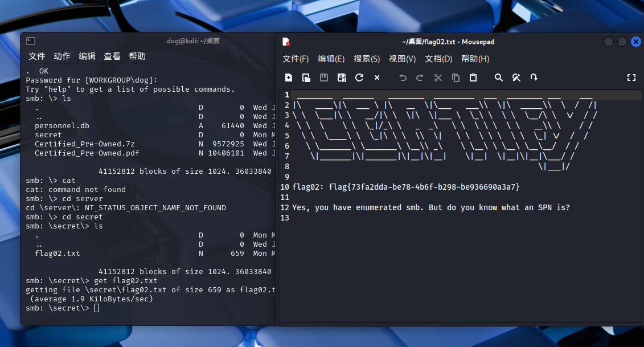Click the Save As icon in Mousepad toolbar
Viewport: 644px width, 347px height.
click(342, 77)
